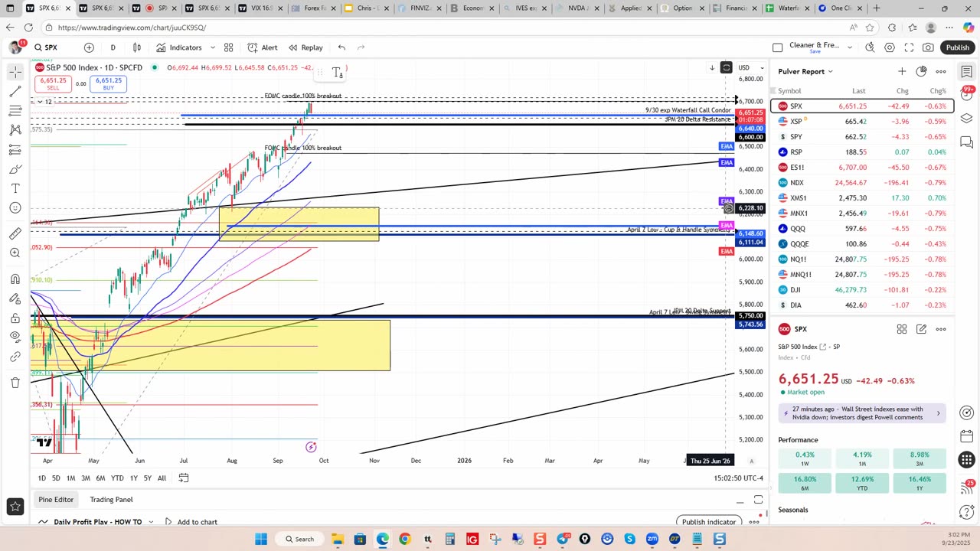The image size is (980, 551).
Task: Toggle the watchlist panel sidebar icon
Action: click(x=967, y=72)
